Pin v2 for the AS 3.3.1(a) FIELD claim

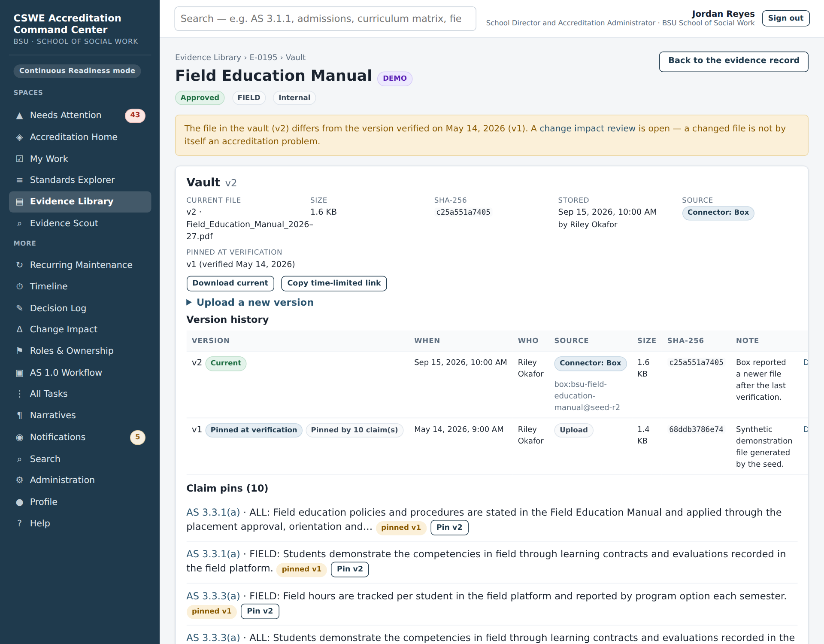(x=350, y=569)
